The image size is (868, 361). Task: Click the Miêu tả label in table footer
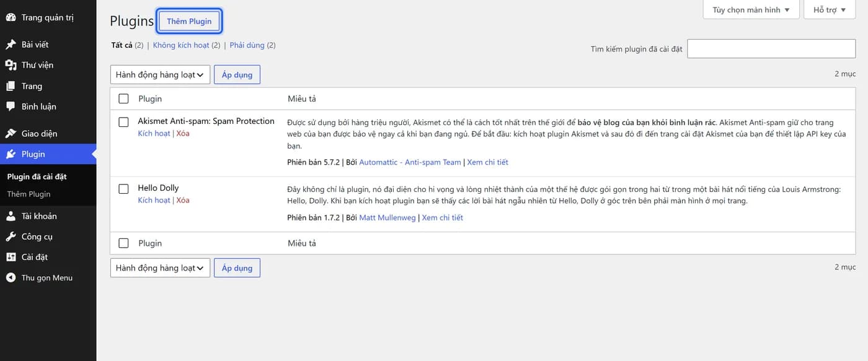[302, 243]
